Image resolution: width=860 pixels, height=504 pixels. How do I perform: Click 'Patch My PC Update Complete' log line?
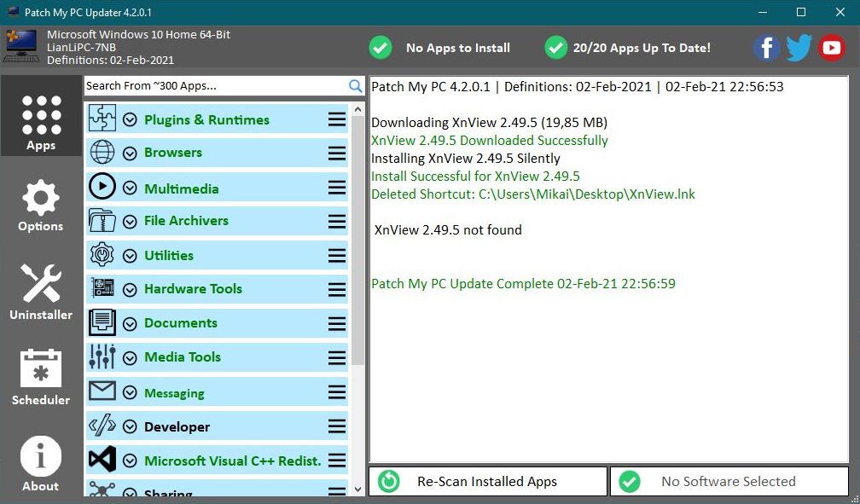523,283
